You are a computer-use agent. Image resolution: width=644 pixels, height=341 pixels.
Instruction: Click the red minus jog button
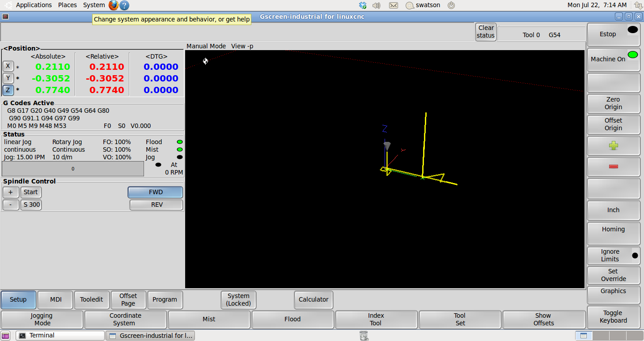[613, 167]
